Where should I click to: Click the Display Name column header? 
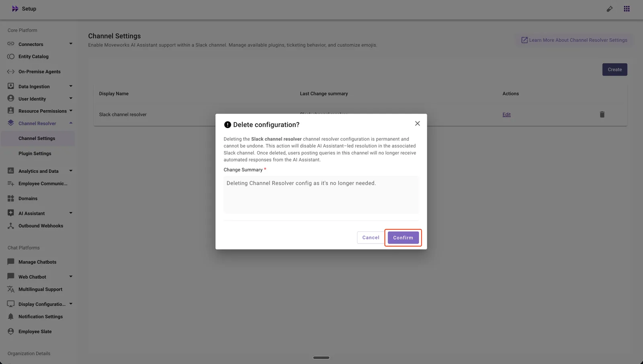click(114, 94)
